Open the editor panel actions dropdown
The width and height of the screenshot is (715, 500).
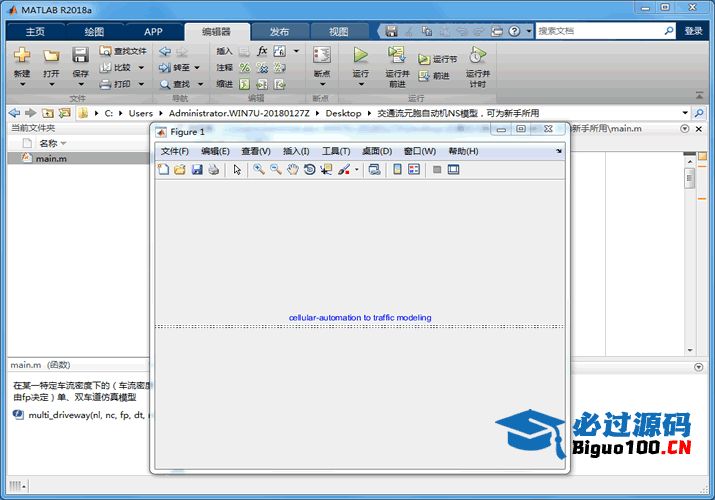click(684, 129)
